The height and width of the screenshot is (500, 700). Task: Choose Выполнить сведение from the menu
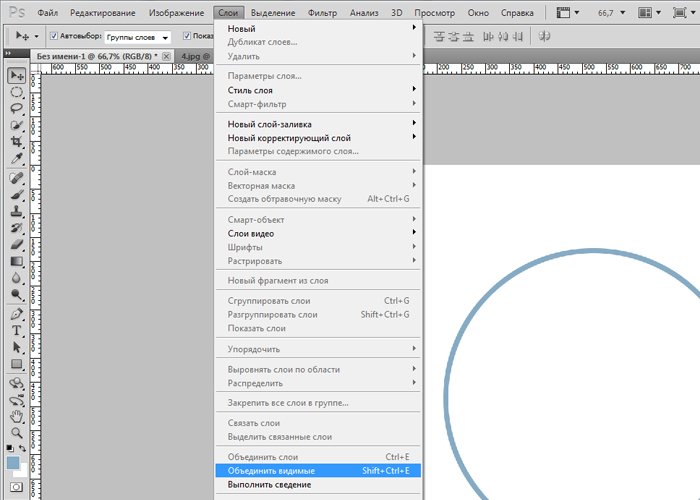click(269, 485)
